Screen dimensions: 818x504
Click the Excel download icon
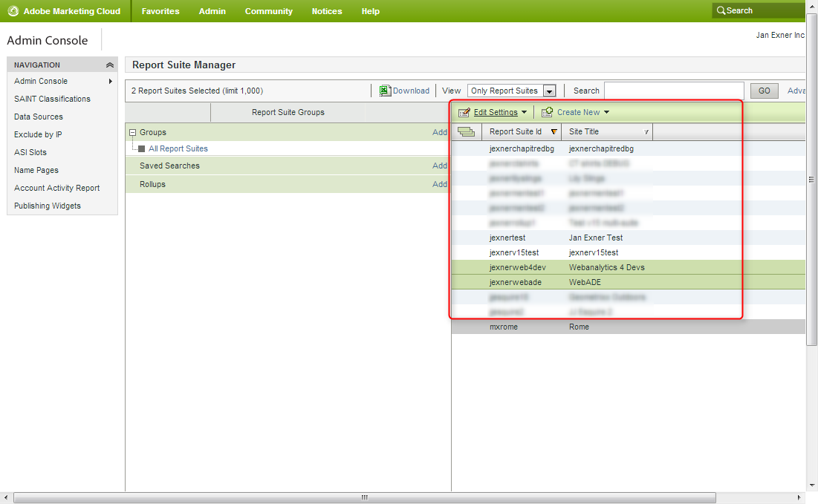tap(385, 91)
